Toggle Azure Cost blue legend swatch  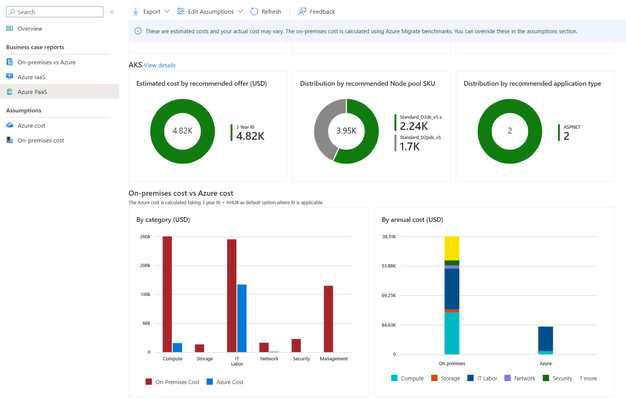(x=210, y=382)
